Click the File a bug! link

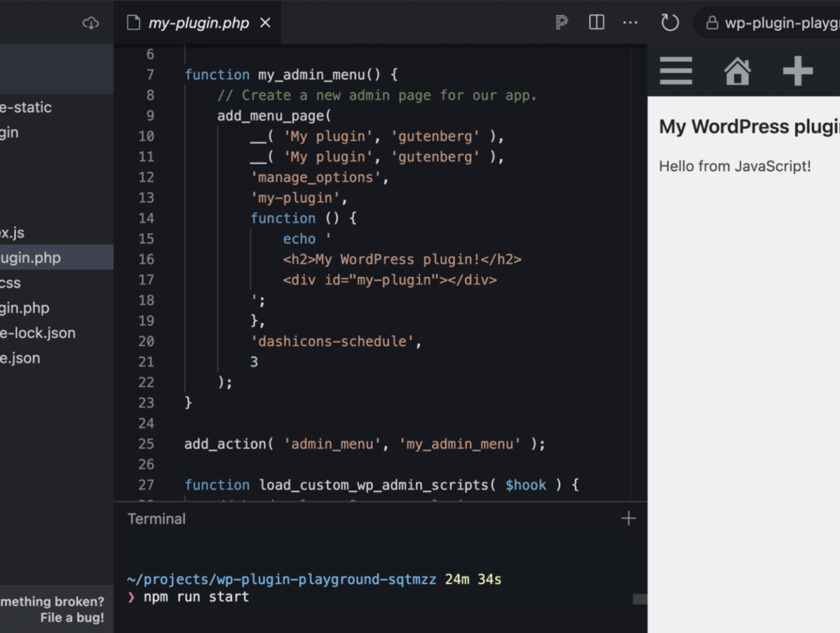point(72,617)
